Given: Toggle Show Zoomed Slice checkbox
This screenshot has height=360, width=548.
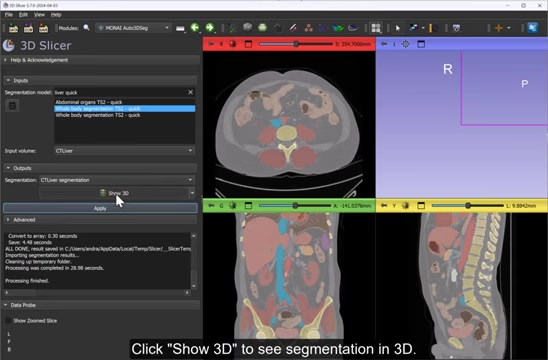Looking at the screenshot, I should 8,321.
